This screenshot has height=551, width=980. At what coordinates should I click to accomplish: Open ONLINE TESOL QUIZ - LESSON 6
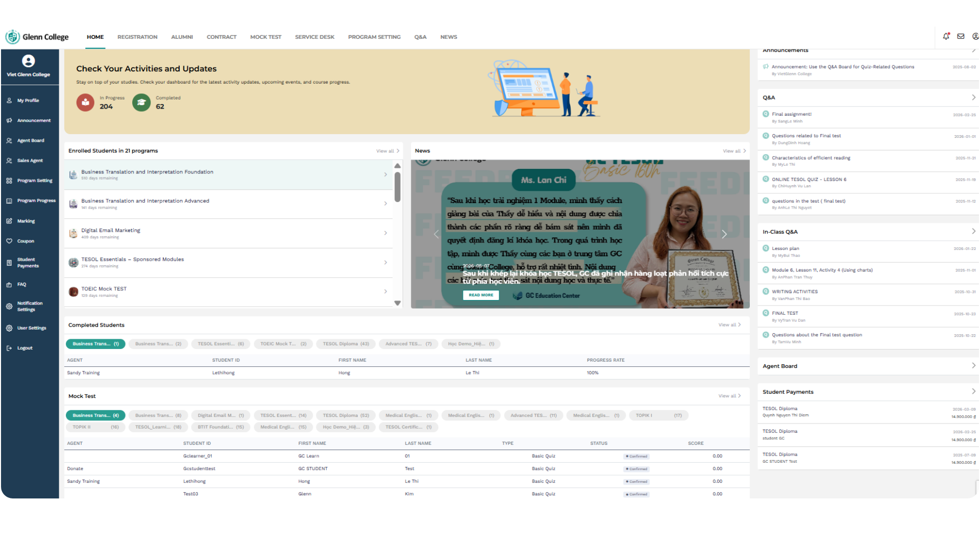(x=809, y=180)
